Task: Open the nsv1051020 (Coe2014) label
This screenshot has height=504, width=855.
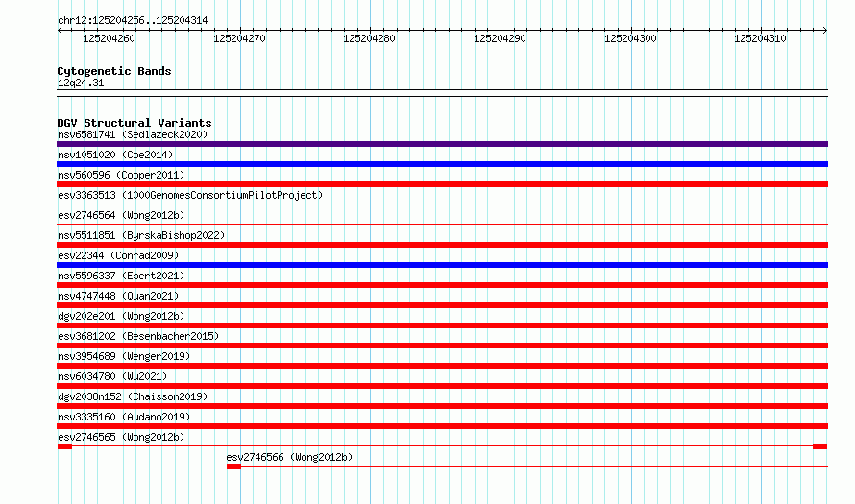Action: click(x=115, y=155)
